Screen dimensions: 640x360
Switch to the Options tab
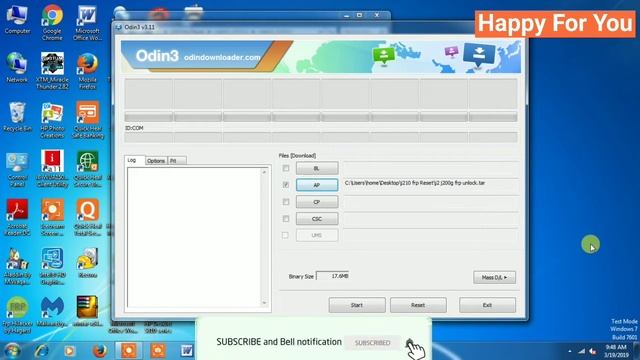coord(156,161)
